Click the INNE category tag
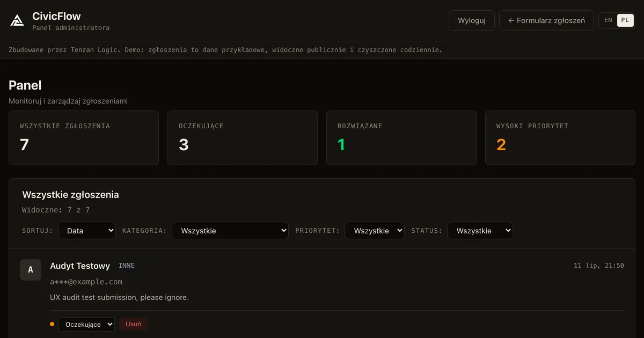 [127, 266]
